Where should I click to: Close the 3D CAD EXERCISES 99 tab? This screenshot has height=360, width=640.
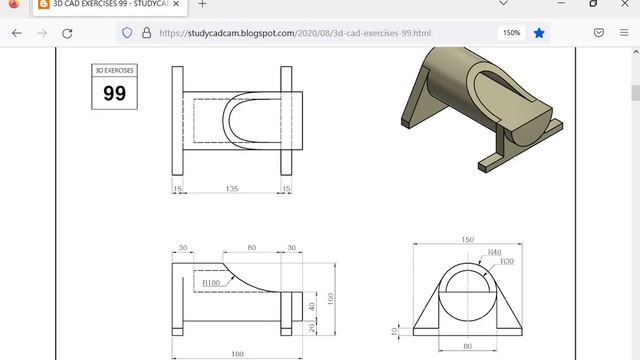(x=176, y=4)
